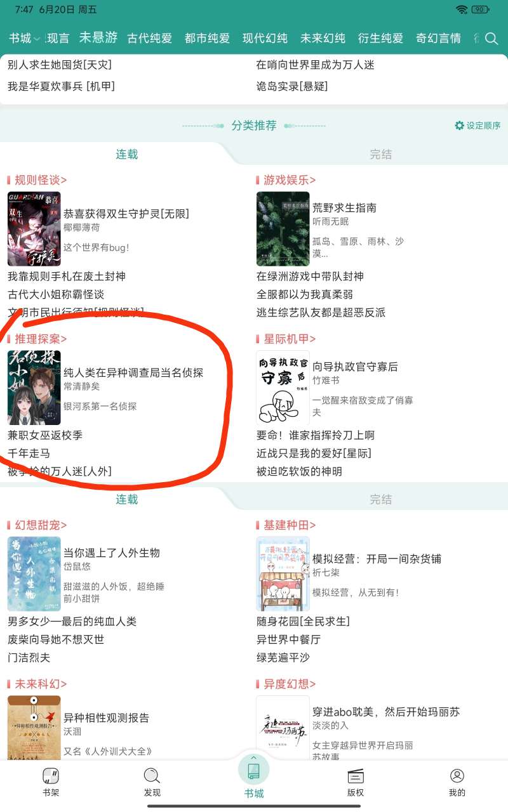Open the book link 异世界中餐厅
The width and height of the screenshot is (508, 812).
(288, 639)
